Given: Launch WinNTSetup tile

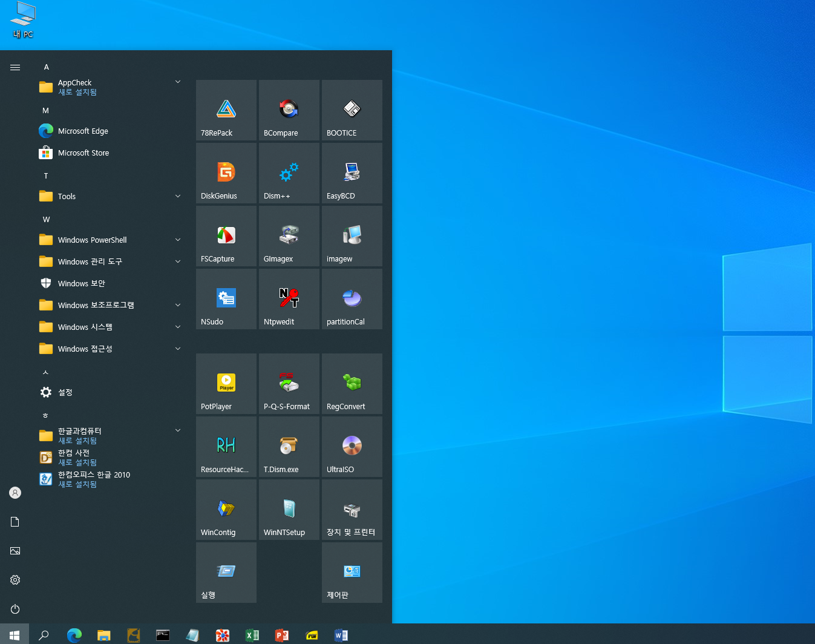Looking at the screenshot, I should tap(289, 510).
